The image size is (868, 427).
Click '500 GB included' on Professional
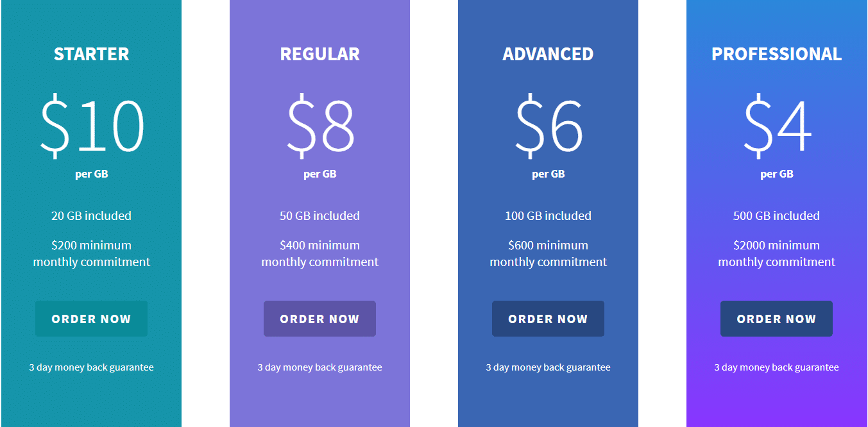[x=776, y=215]
